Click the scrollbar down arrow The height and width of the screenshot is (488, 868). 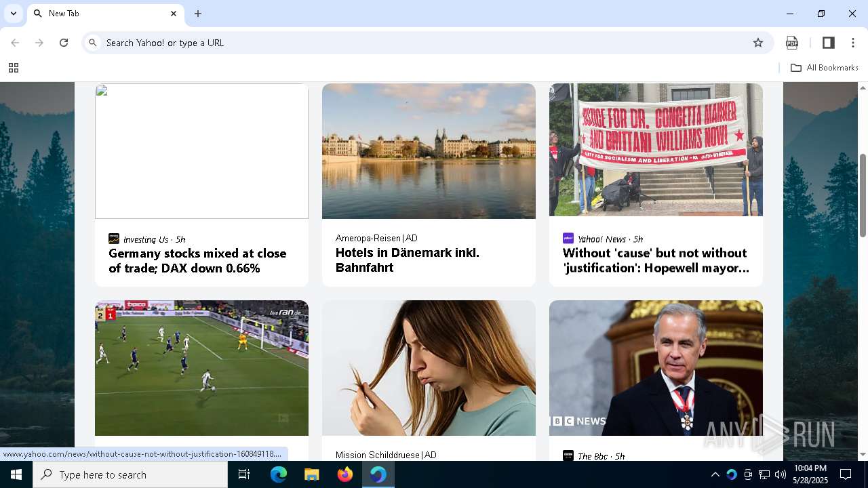point(863,455)
